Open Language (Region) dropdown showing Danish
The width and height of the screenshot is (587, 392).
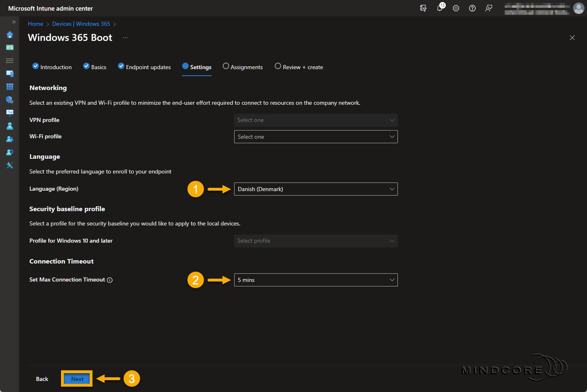[x=316, y=189]
